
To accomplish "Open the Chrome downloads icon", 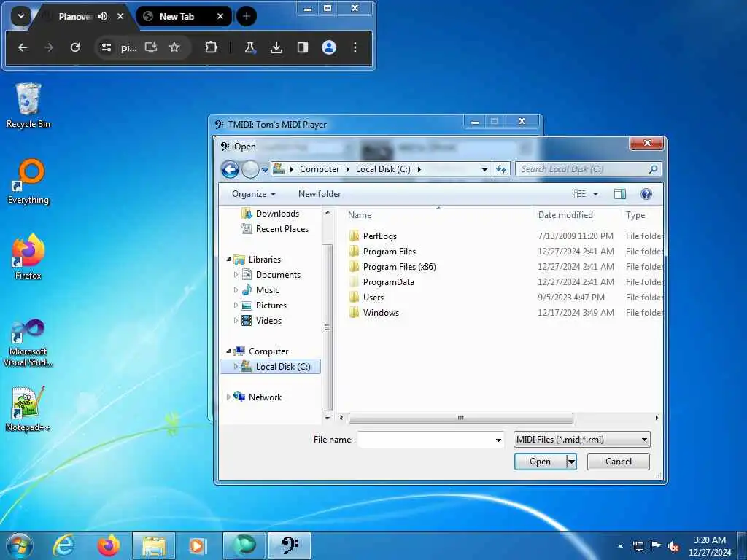I will 276,47.
